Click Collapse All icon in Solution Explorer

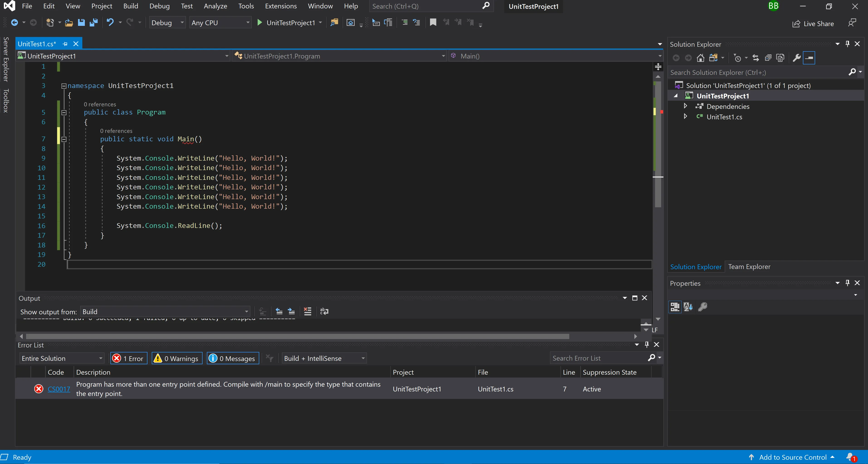(768, 58)
